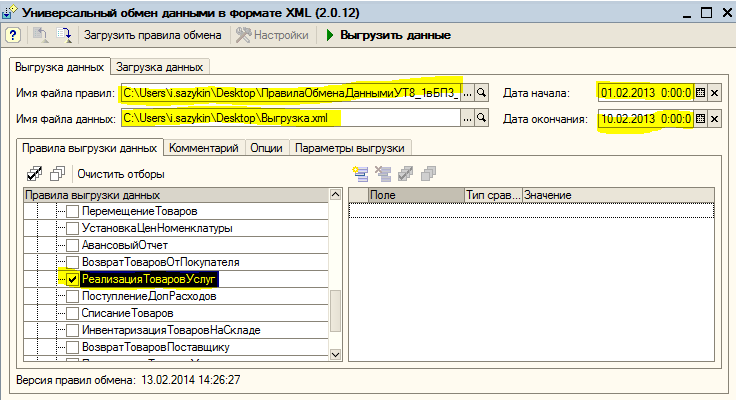Image resolution: width=736 pixels, height=400 pixels.
Task: Click Дата окончания date field
Action: pyautogui.click(x=646, y=119)
